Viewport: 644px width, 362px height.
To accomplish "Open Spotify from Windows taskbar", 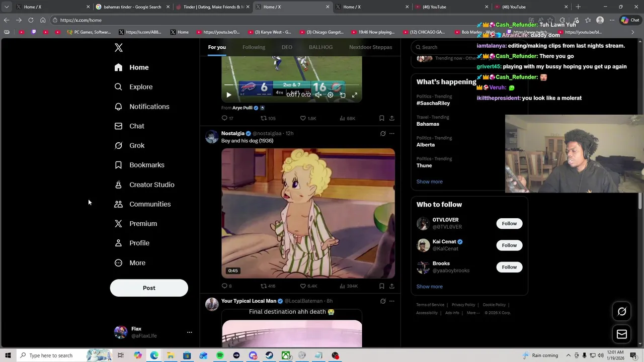I will (x=220, y=355).
